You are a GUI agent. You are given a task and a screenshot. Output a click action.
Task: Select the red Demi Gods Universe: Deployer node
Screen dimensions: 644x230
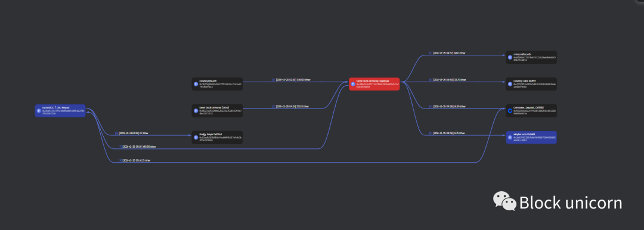(374, 84)
